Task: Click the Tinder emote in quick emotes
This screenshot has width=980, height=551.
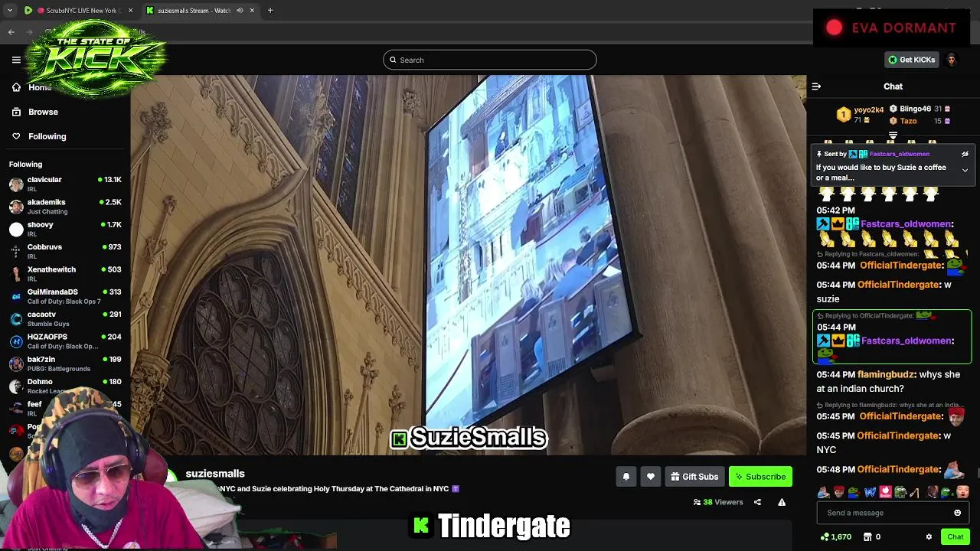Action: [885, 492]
